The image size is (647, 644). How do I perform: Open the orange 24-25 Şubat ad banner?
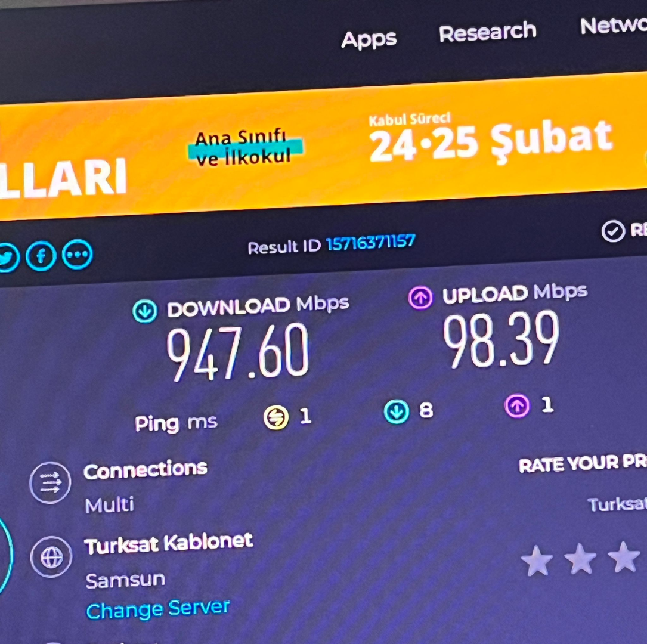coord(323,147)
